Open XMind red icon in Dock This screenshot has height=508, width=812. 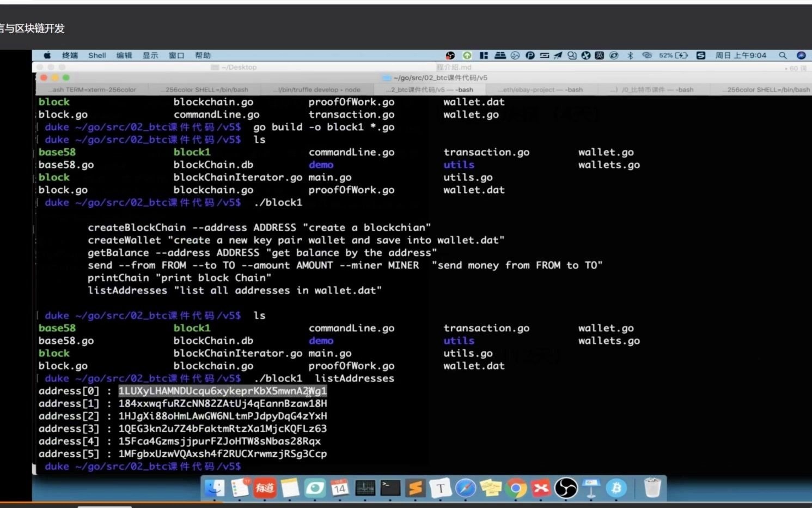coord(540,488)
